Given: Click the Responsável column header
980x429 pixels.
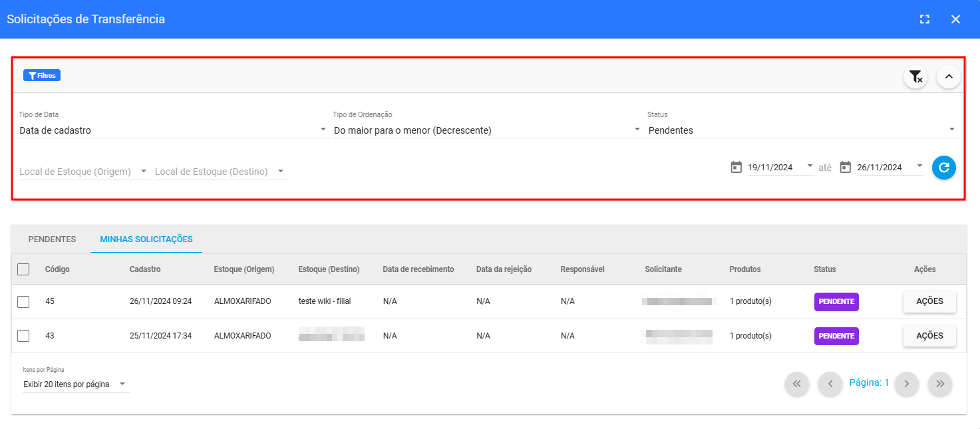Looking at the screenshot, I should 582,269.
